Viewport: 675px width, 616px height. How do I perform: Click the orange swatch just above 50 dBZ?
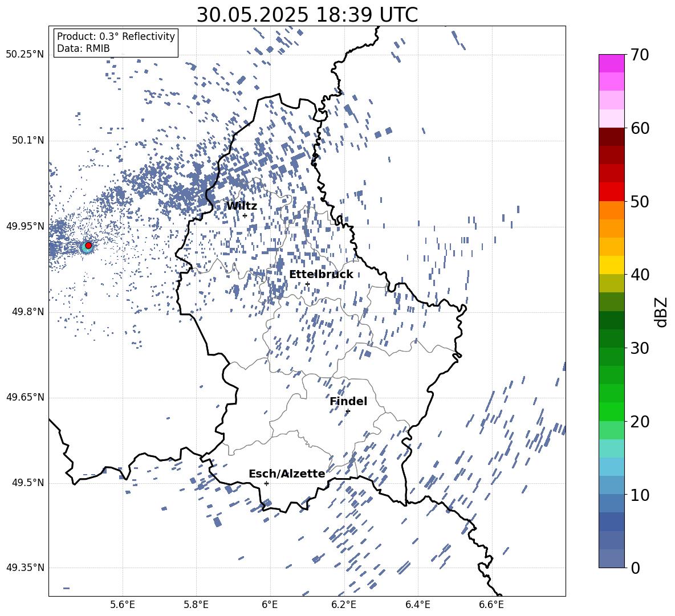tap(612, 211)
